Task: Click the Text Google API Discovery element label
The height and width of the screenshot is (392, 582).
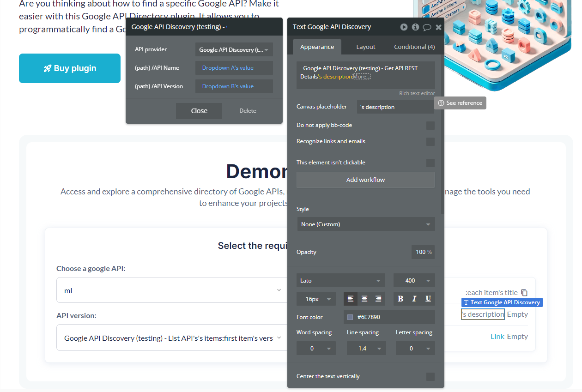Action: click(502, 302)
